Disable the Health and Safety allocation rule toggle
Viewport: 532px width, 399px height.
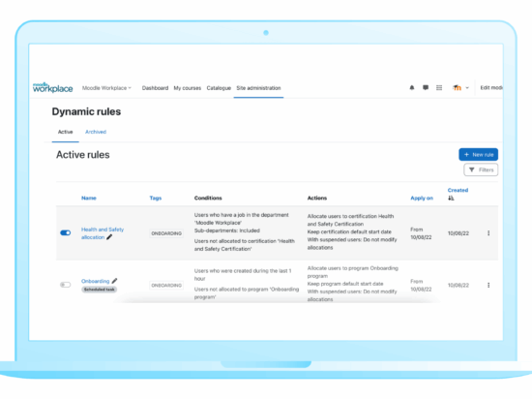click(66, 232)
